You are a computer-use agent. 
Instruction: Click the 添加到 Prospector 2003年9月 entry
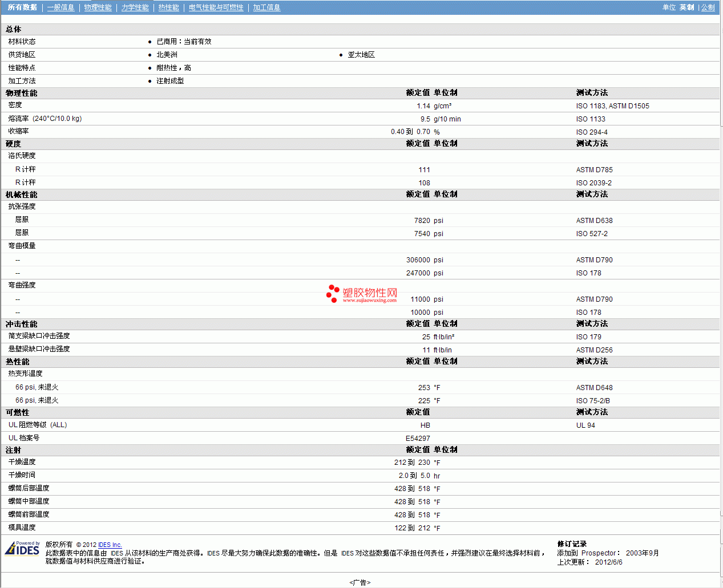click(608, 553)
